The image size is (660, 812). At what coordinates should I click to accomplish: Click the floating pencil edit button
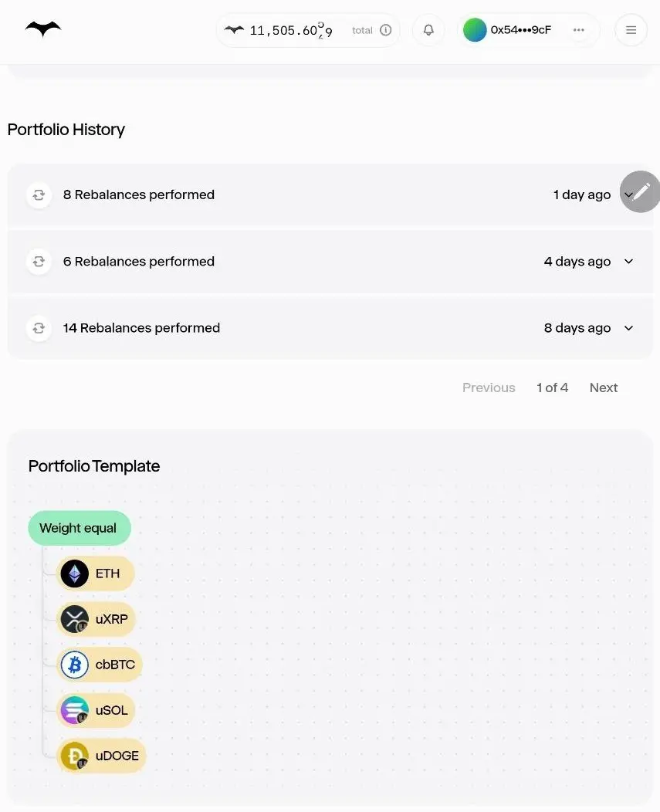pos(641,191)
